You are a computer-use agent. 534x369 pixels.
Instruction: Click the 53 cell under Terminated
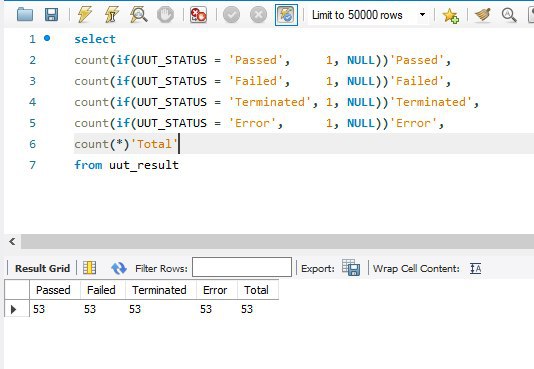pyautogui.click(x=160, y=309)
